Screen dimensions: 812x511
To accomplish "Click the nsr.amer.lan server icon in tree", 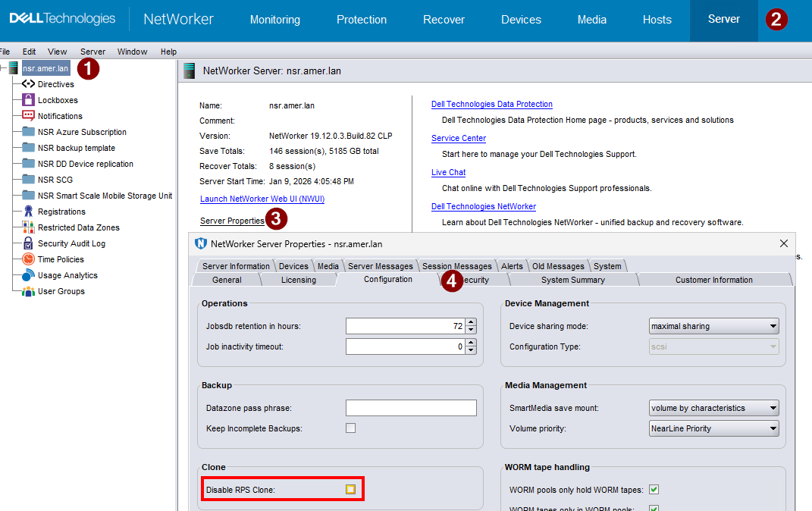I will click(14, 67).
